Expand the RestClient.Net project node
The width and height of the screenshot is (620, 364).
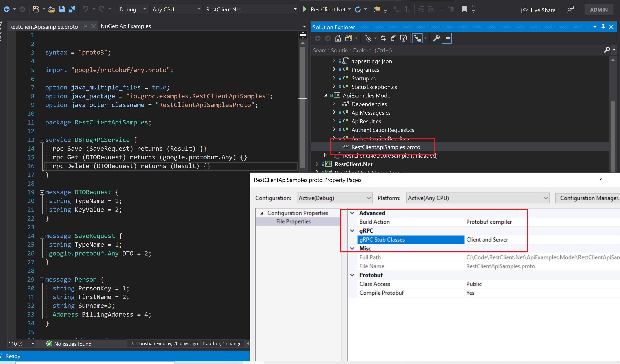click(317, 164)
